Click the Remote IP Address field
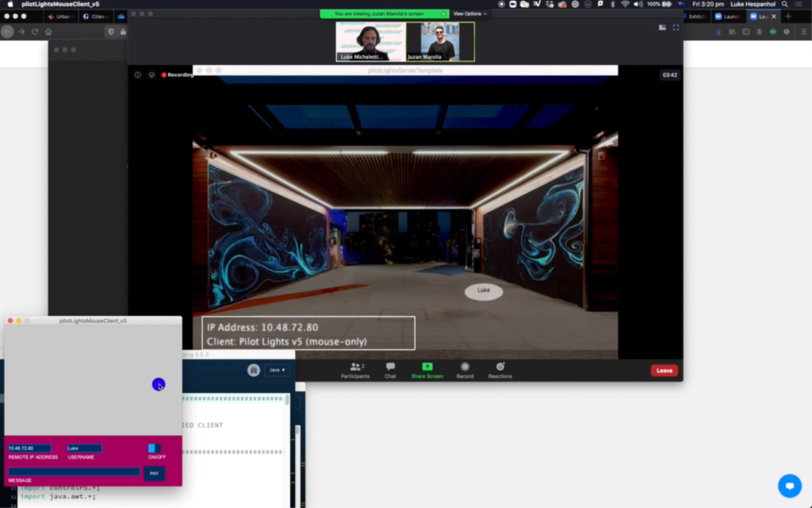This screenshot has width=812, height=508. pyautogui.click(x=29, y=448)
